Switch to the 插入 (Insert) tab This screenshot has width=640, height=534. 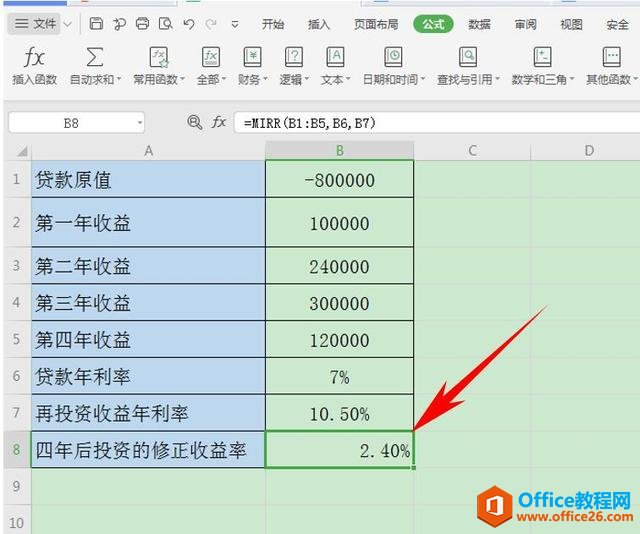[319, 24]
